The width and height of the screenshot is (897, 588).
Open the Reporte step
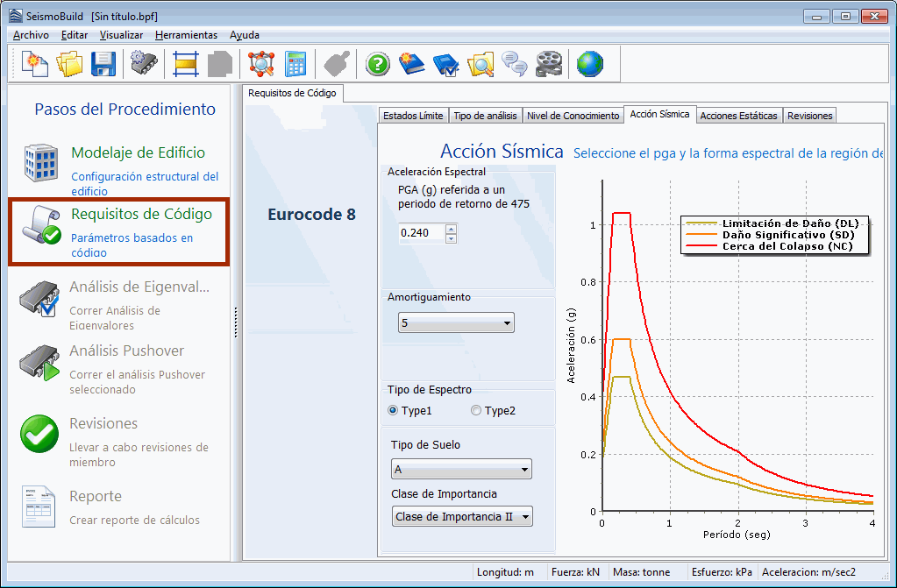[x=96, y=496]
